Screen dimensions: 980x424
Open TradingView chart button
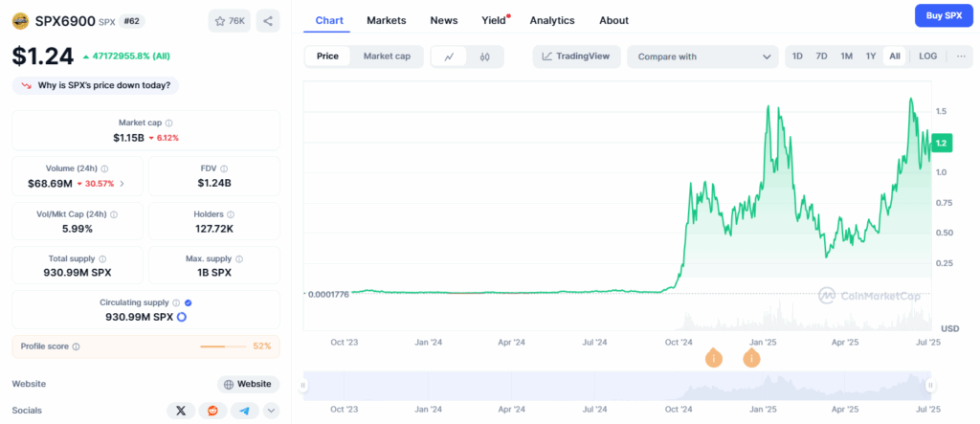[x=575, y=56]
